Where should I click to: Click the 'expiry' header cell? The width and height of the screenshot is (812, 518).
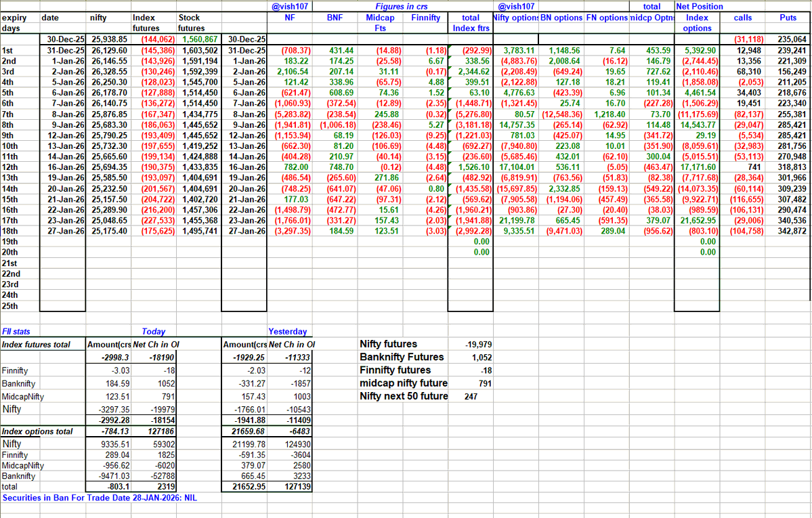pyautogui.click(x=14, y=18)
